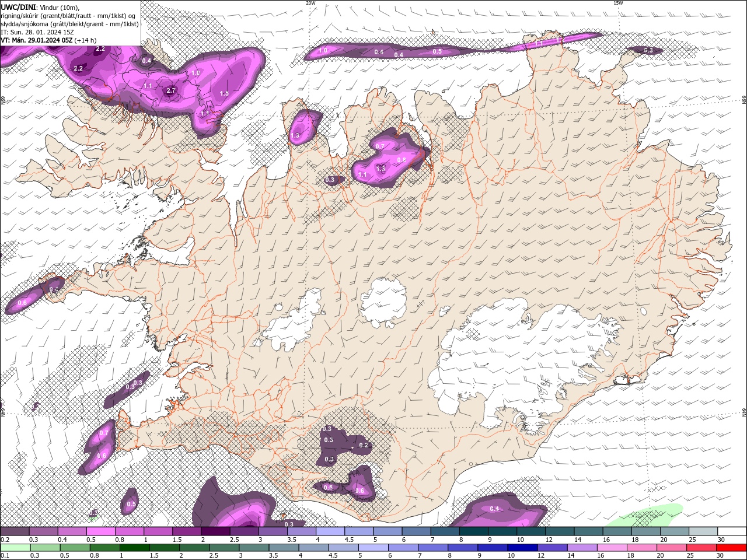
Task: Select the darkest purple swatch at 2 in snow legend
Action: (215, 531)
